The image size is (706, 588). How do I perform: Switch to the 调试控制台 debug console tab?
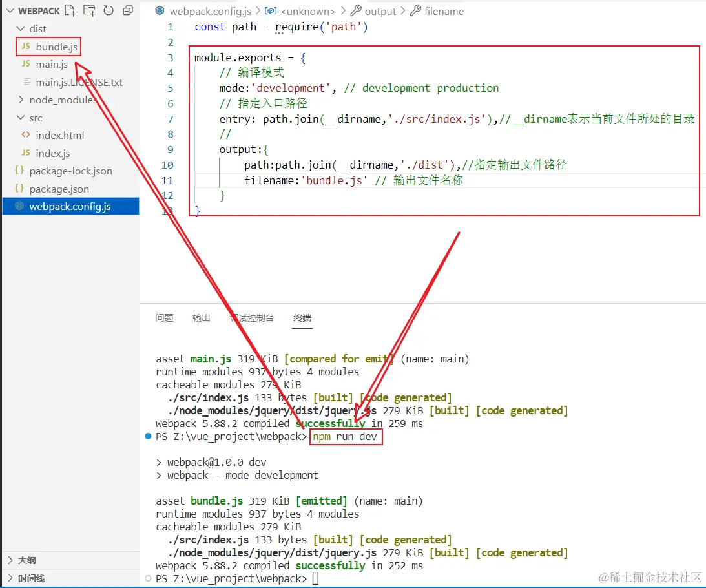[x=252, y=318]
